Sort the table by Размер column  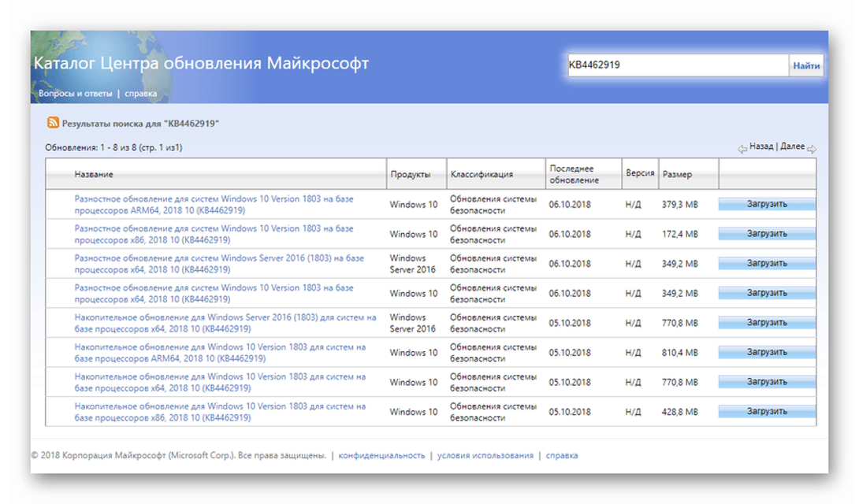[x=677, y=174]
